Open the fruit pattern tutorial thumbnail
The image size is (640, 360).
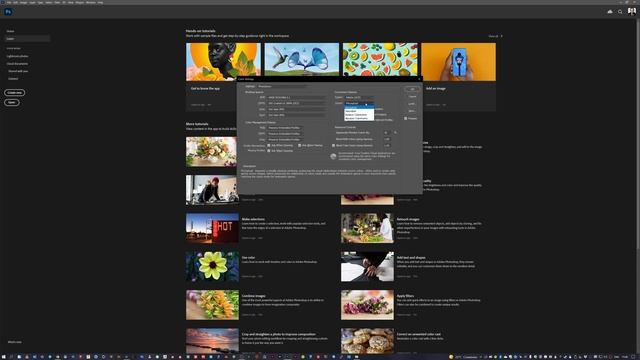[380, 60]
